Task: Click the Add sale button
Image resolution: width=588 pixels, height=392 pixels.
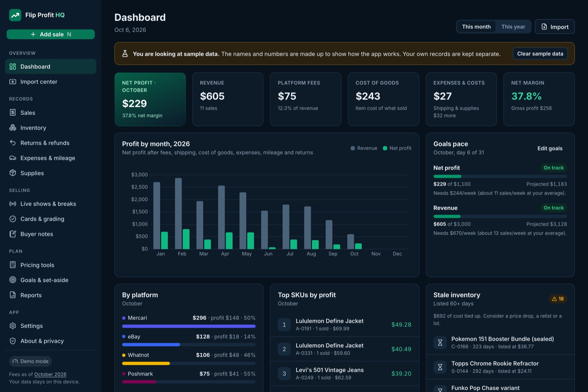Action: pos(51,34)
